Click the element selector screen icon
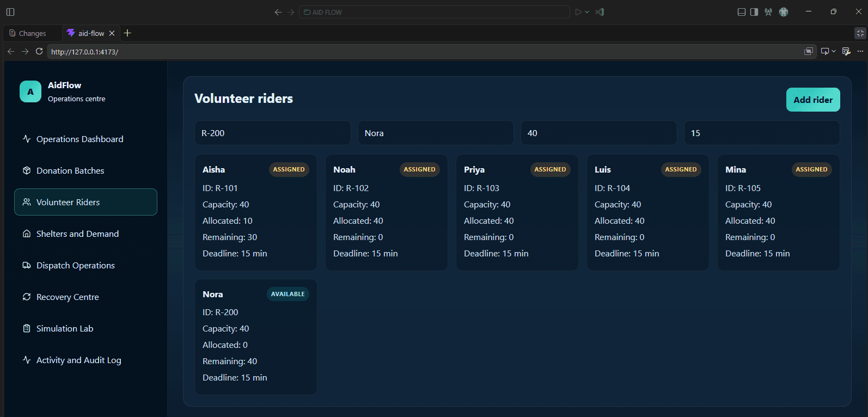The height and width of the screenshot is (417, 868). click(825, 51)
